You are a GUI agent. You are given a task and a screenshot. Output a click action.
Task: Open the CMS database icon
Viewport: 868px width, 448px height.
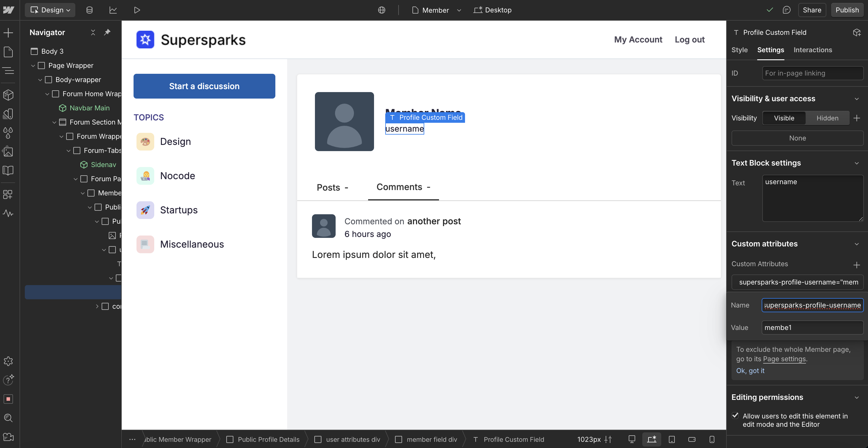[89, 10]
